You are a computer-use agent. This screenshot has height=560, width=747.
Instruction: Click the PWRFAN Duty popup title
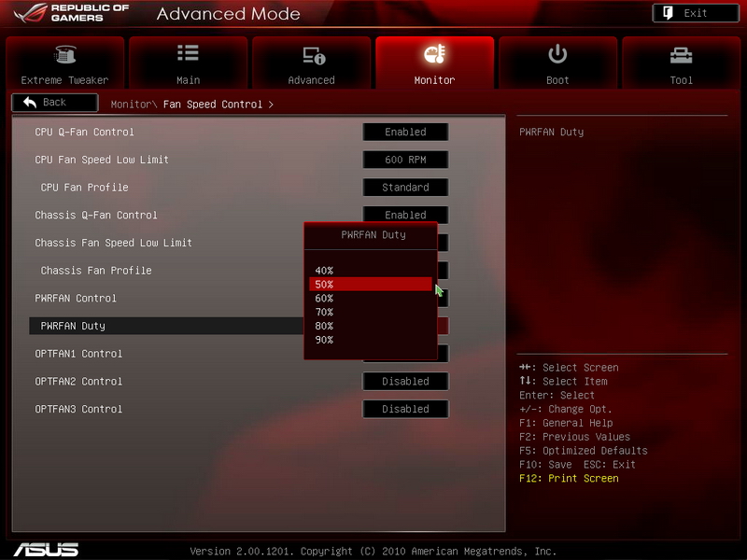pyautogui.click(x=373, y=235)
